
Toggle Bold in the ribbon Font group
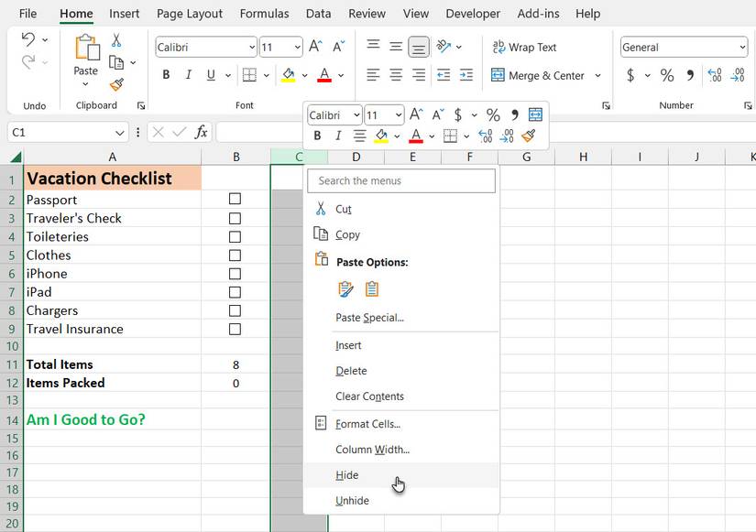[x=167, y=75]
